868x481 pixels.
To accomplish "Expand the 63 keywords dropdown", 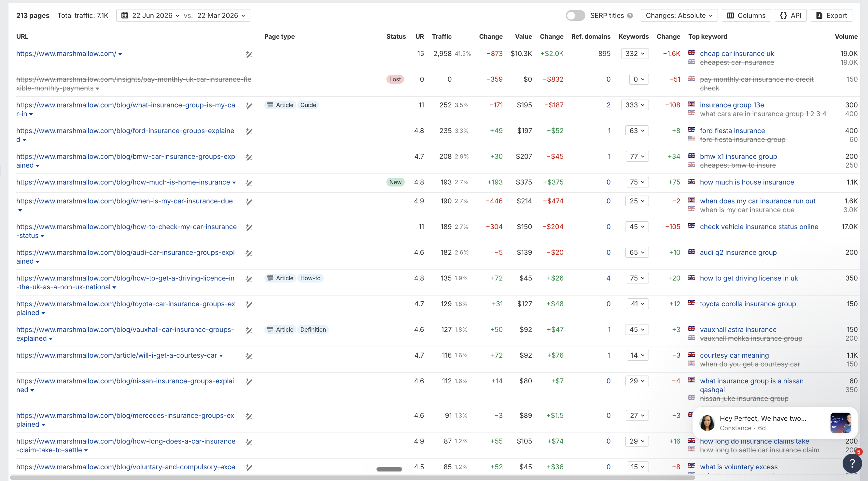I will [x=637, y=131].
